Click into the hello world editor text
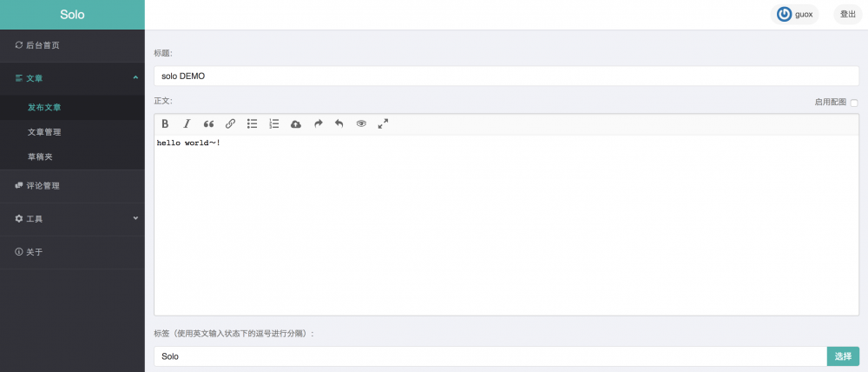The width and height of the screenshot is (868, 372). coord(188,143)
